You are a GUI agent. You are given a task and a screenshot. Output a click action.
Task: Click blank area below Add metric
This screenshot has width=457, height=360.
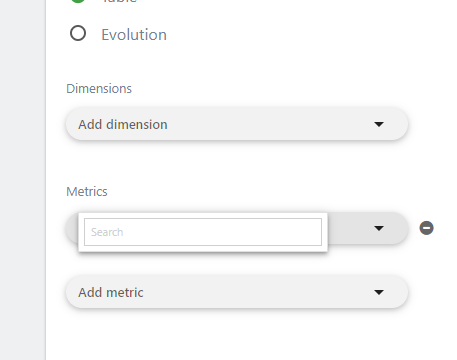point(237,335)
